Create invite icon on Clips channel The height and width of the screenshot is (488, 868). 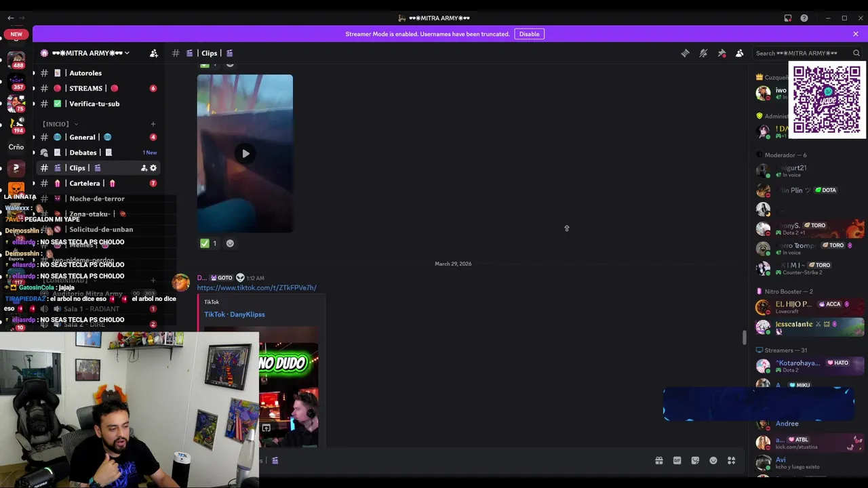coord(144,168)
